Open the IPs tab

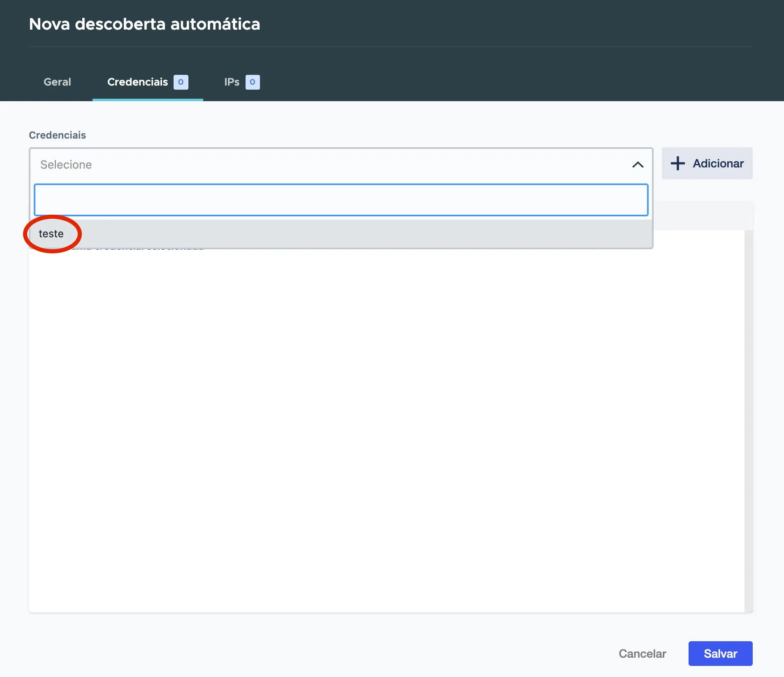pyautogui.click(x=242, y=82)
